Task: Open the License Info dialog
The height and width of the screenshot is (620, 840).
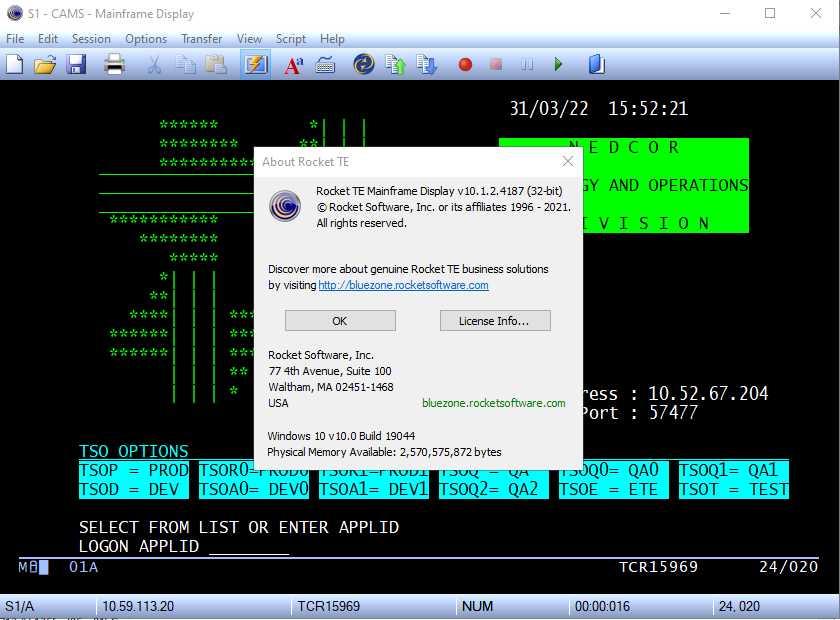Action: [495, 320]
